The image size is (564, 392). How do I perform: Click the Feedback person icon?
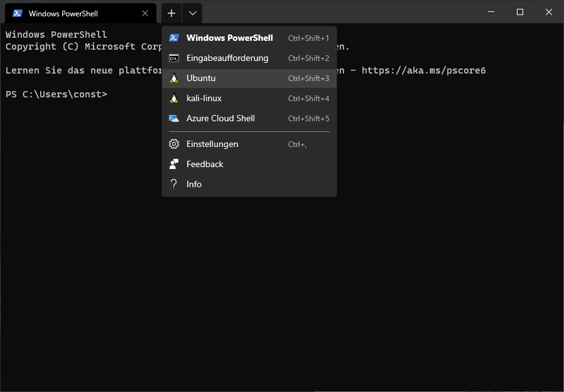click(174, 164)
